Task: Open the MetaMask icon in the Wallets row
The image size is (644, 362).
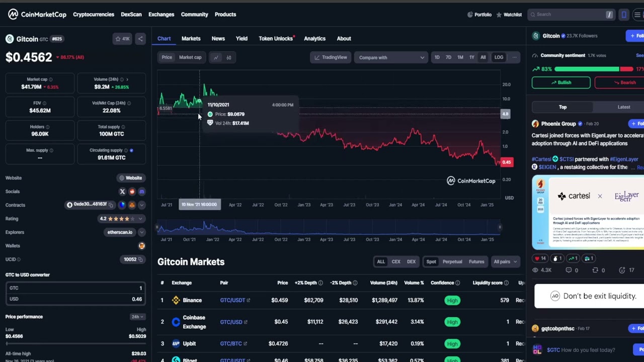Action: [141, 246]
